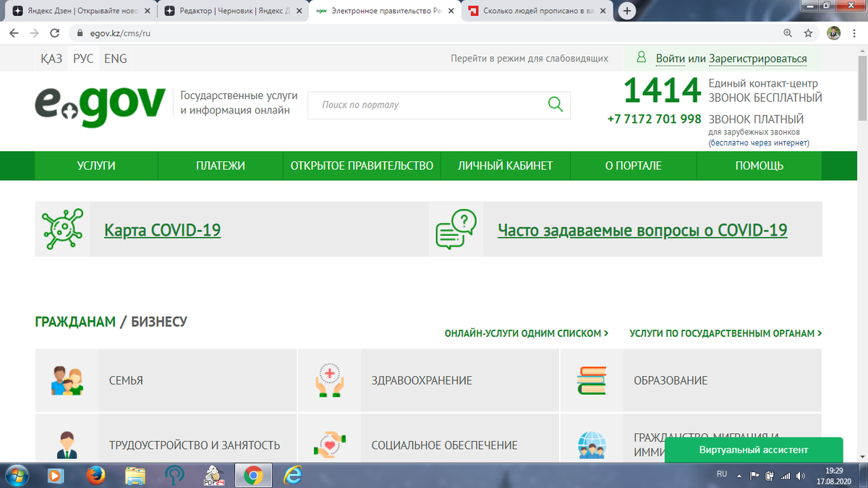Click the search magnifier icon
This screenshot has height=488, width=868.
coord(556,105)
